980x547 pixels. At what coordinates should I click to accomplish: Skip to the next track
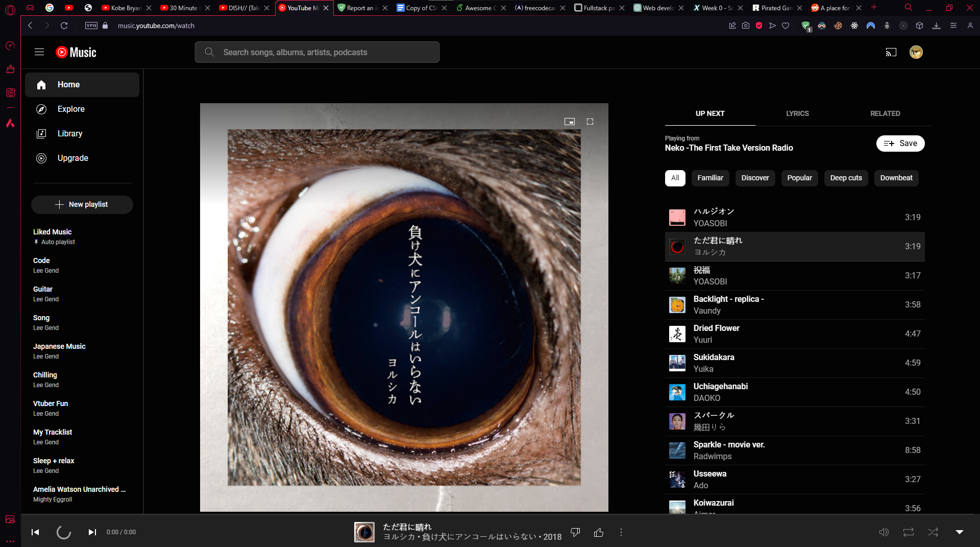click(x=92, y=532)
